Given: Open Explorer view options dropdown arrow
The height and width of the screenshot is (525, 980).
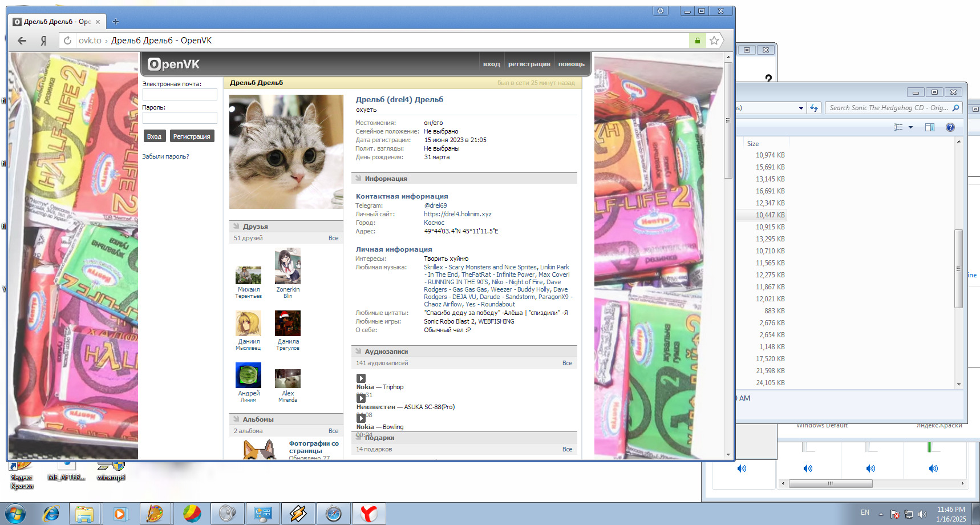Looking at the screenshot, I should (910, 127).
